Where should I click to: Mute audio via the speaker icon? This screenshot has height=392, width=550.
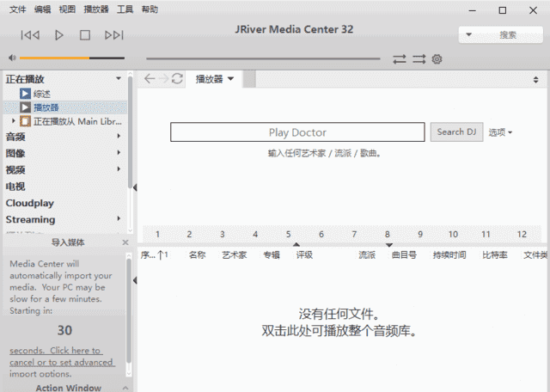(12, 58)
